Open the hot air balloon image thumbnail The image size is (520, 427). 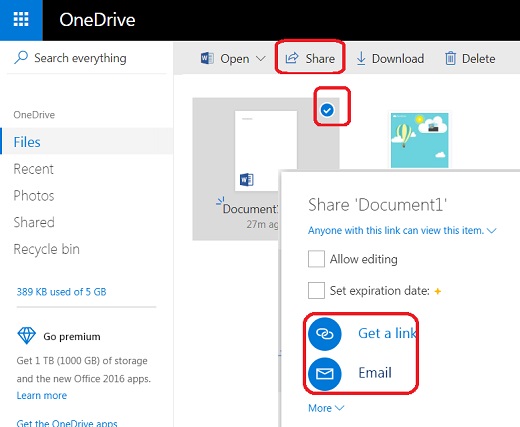coord(419,140)
